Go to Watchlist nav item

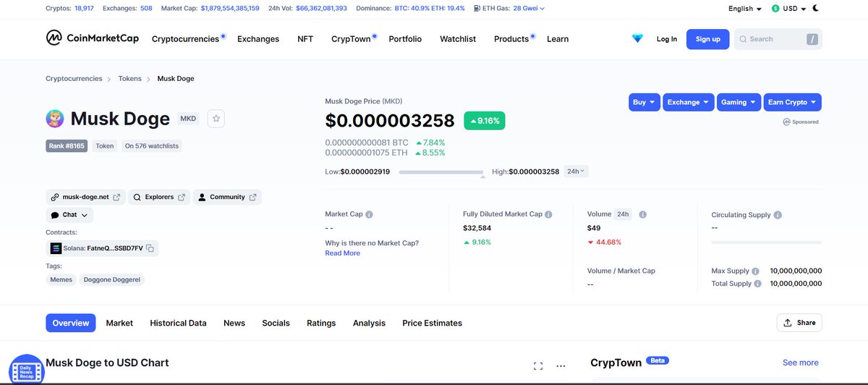coord(458,39)
